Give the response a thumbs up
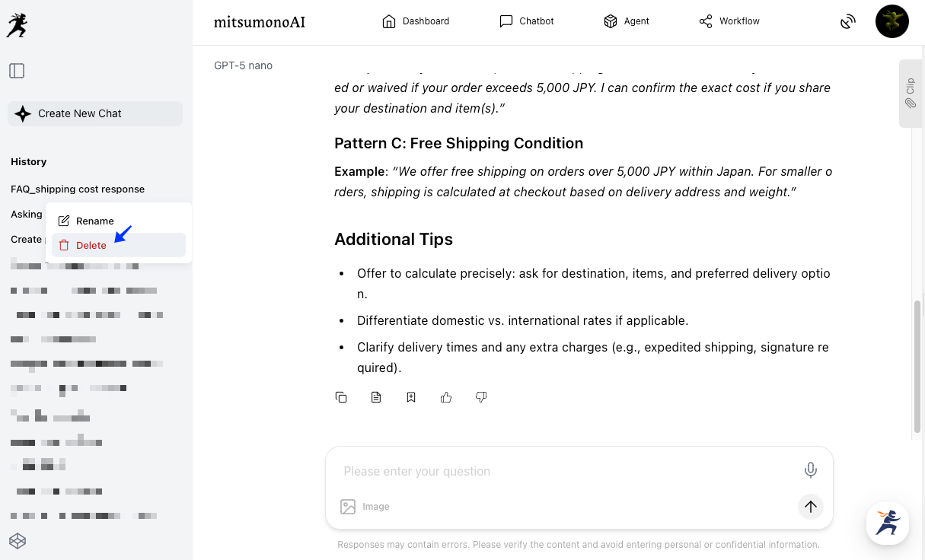 pos(446,397)
